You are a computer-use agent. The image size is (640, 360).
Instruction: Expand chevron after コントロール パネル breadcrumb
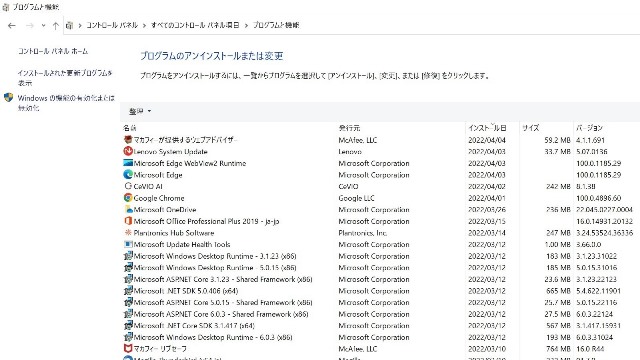[144, 25]
